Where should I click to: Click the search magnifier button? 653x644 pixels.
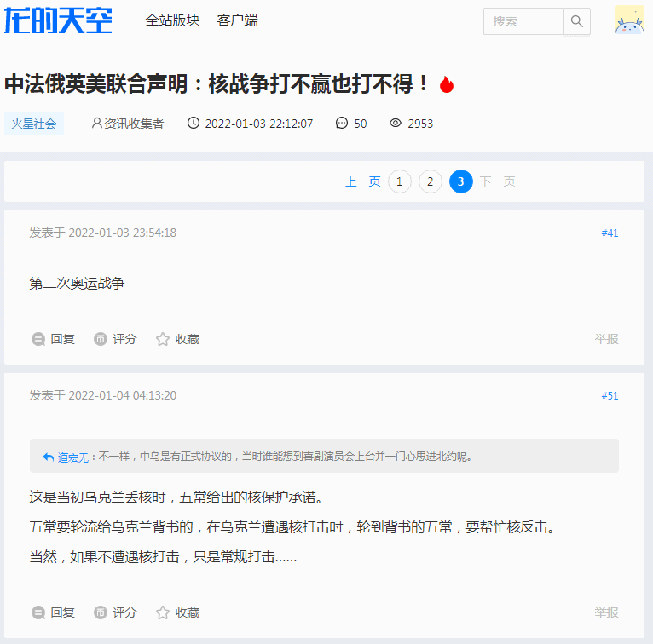[577, 21]
